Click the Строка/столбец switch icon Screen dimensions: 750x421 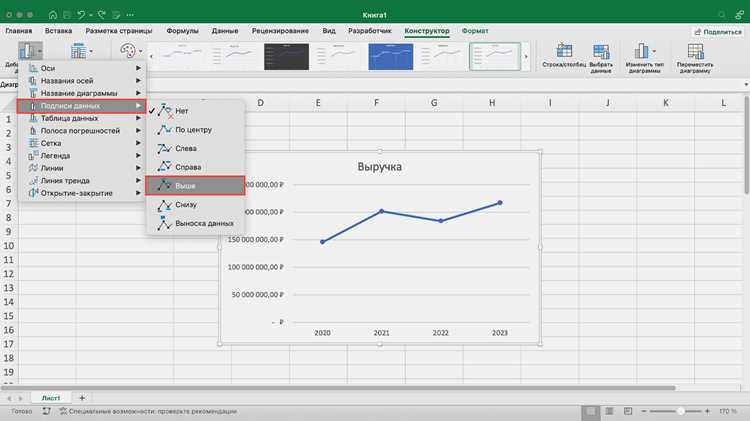coord(564,50)
